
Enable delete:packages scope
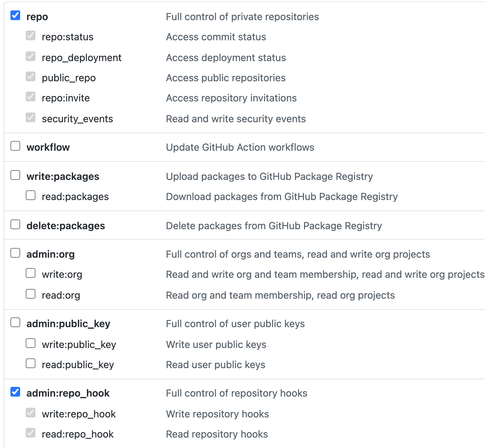(x=15, y=225)
